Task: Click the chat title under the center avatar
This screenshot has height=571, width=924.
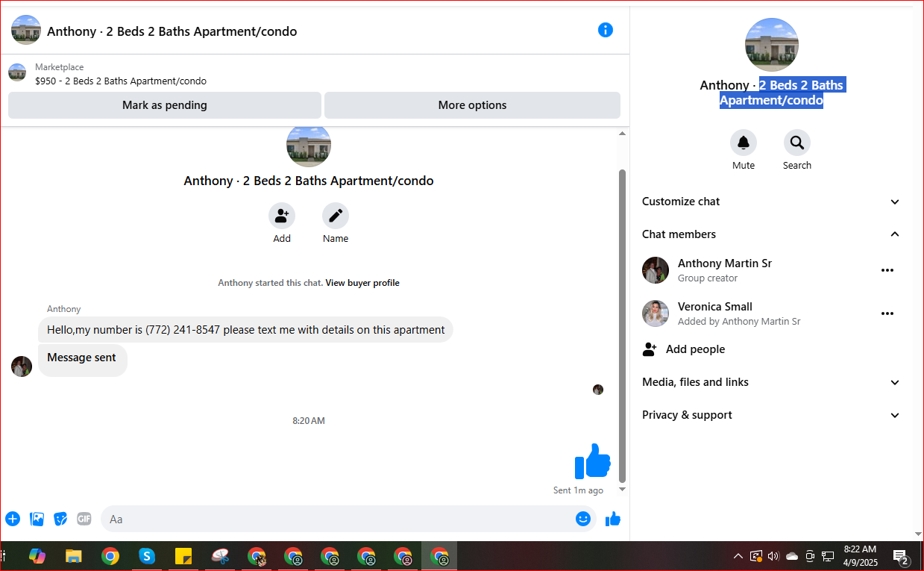Action: pos(309,181)
